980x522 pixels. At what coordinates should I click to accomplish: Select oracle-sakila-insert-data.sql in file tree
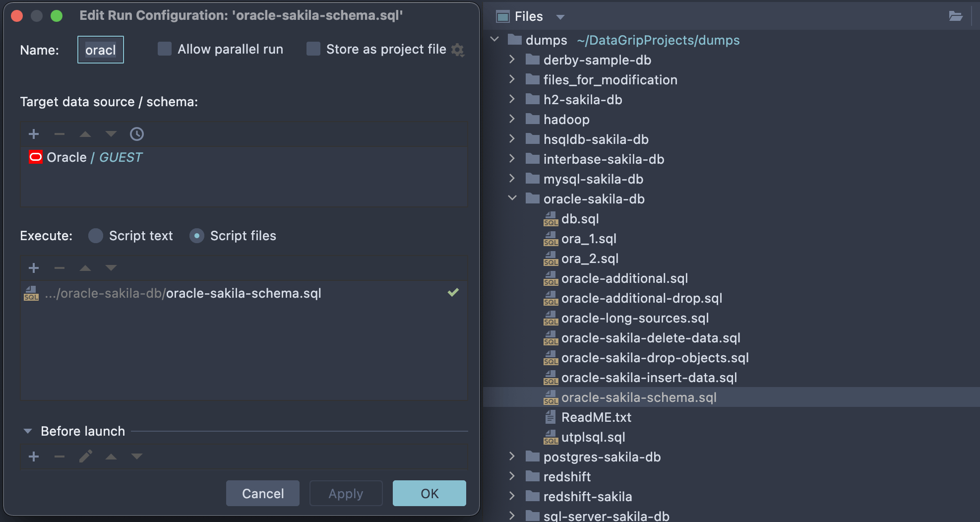[x=649, y=378]
